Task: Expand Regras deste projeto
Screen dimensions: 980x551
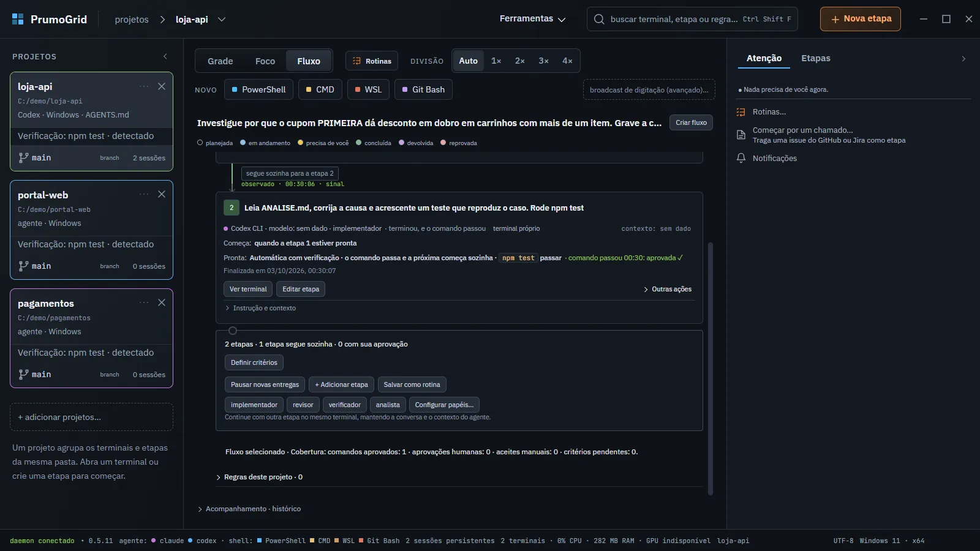Action: pyautogui.click(x=259, y=477)
